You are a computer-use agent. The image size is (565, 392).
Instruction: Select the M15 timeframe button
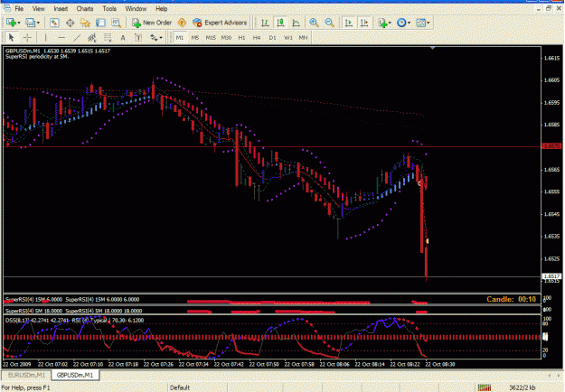point(211,37)
